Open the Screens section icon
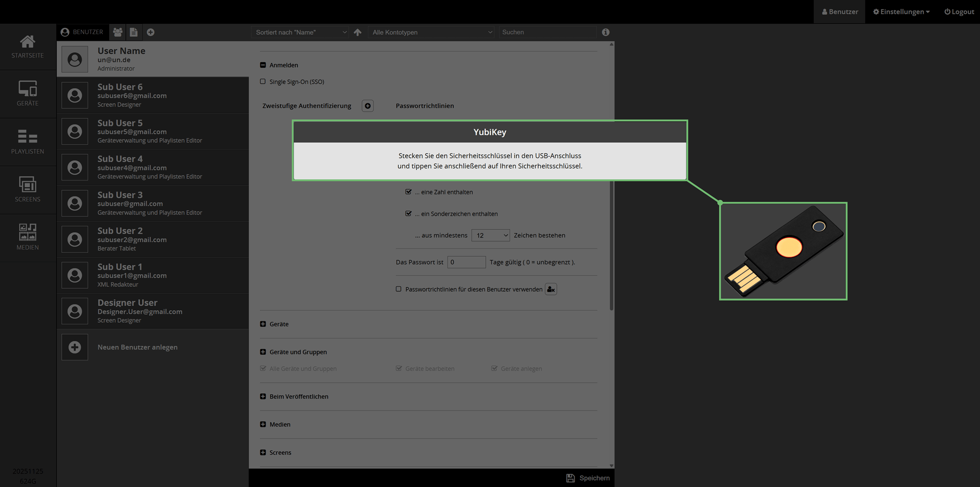Viewport: 980px width, 487px height. point(27,189)
